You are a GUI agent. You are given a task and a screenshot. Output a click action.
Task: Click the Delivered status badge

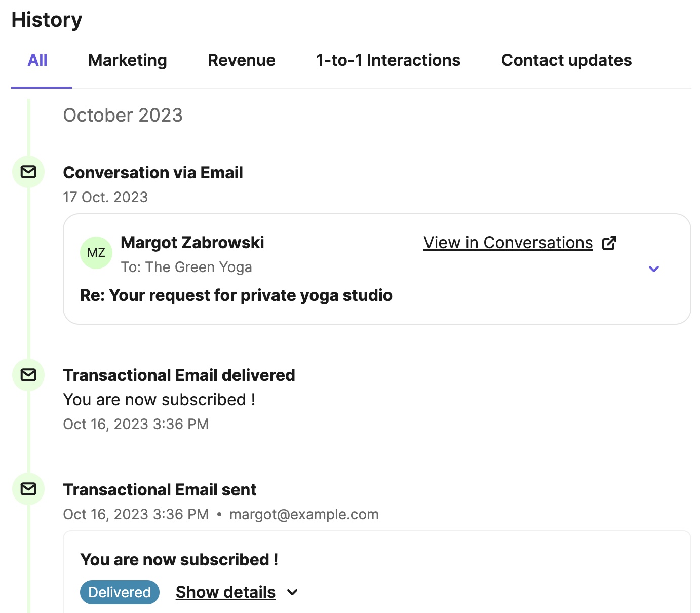point(120,592)
